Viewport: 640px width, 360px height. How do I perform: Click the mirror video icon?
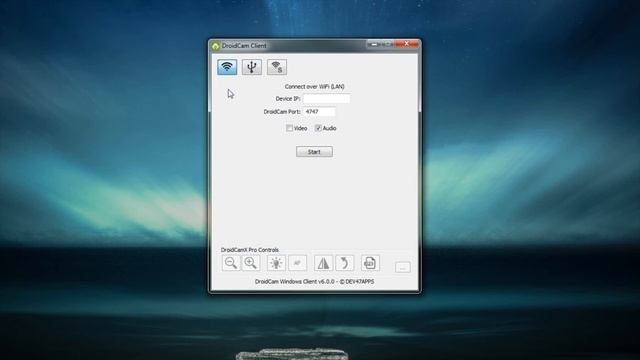tap(323, 263)
